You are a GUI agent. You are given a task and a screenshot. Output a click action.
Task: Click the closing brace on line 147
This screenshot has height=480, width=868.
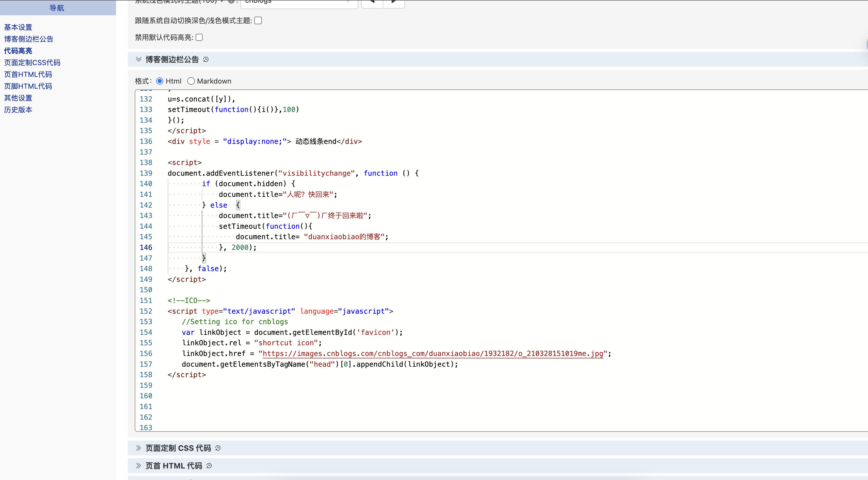pos(204,258)
